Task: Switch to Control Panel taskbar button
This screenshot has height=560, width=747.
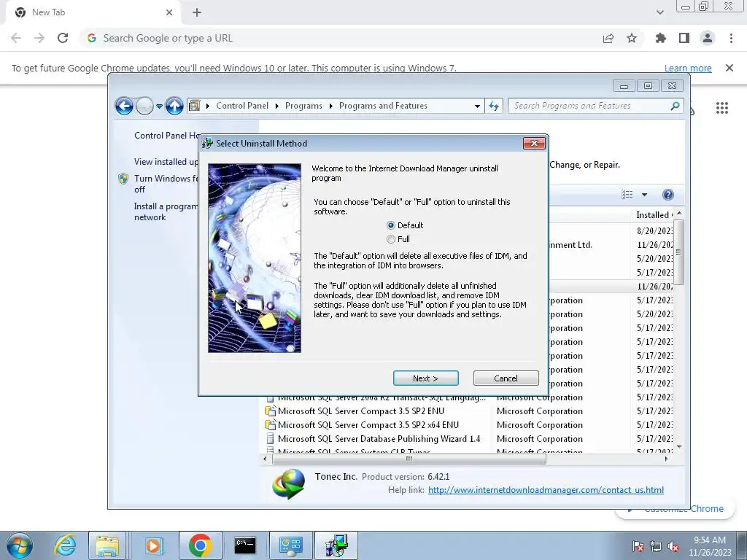Action: (291, 545)
